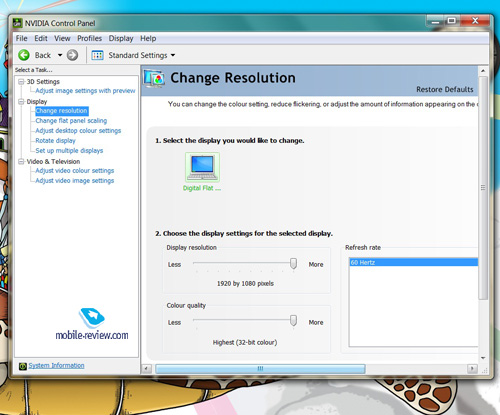Screen dimensions: 500x415
Task: Select Rotate display task
Action: pyautogui.click(x=56, y=141)
